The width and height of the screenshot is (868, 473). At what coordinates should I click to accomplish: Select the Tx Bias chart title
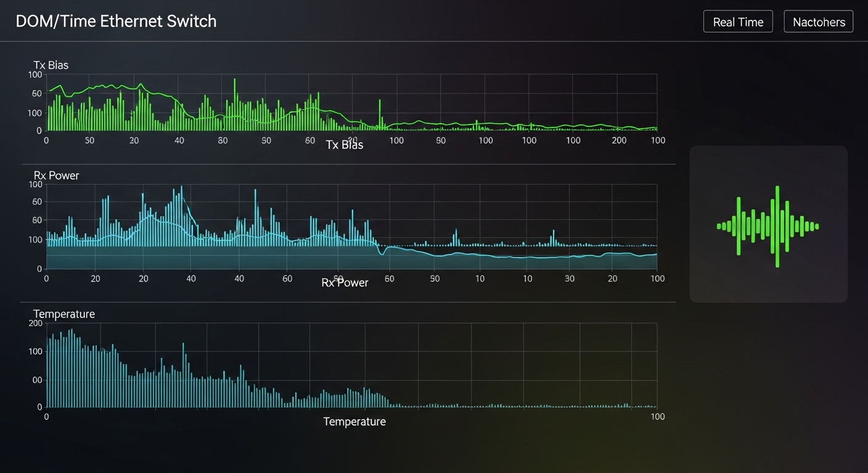[x=51, y=65]
